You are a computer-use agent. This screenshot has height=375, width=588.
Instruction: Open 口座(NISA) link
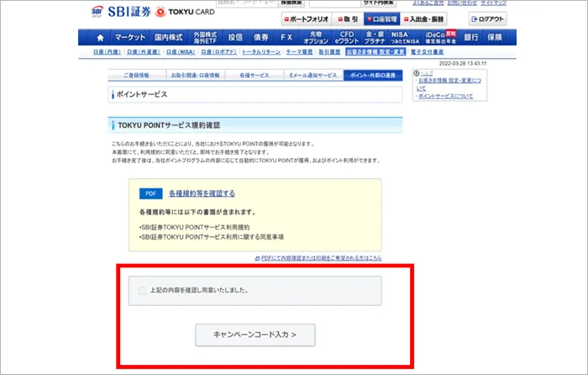pyautogui.click(x=181, y=52)
